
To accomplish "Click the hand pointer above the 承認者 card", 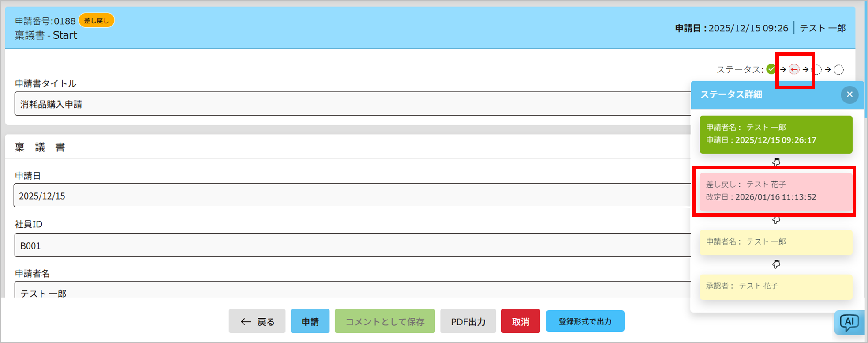I will point(776,264).
